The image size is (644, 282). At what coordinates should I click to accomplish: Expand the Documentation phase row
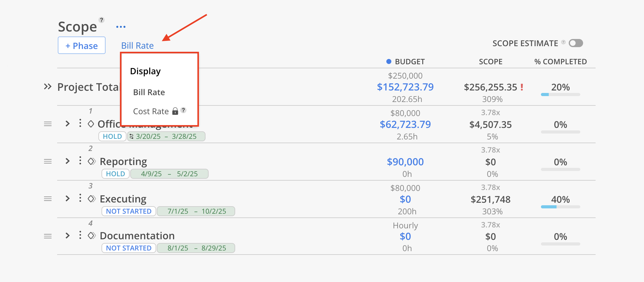(x=67, y=236)
